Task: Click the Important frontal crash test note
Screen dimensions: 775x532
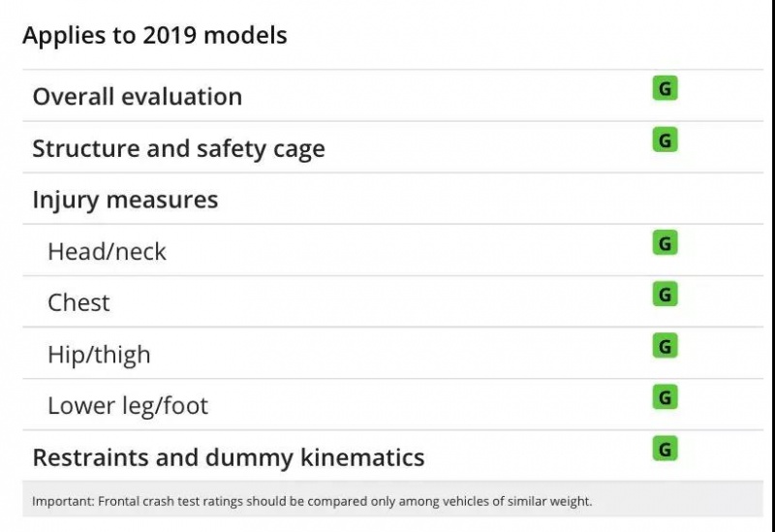Action: [x=311, y=502]
